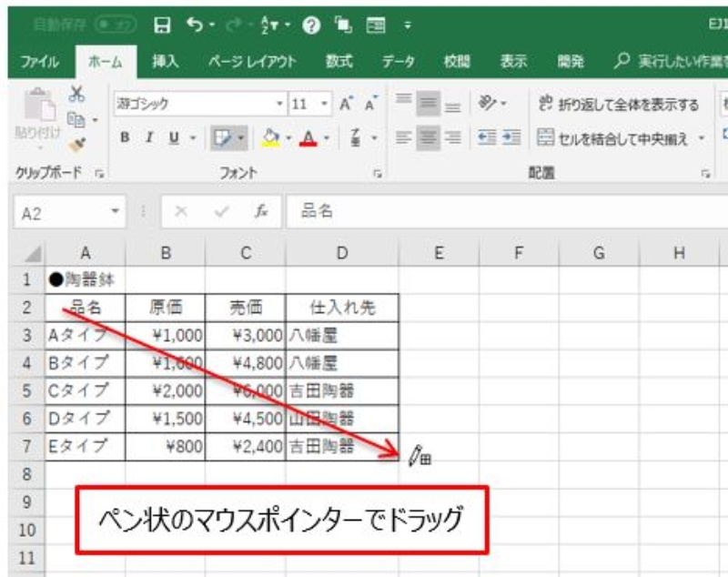Apply yellow fill color to selection

tap(270, 137)
